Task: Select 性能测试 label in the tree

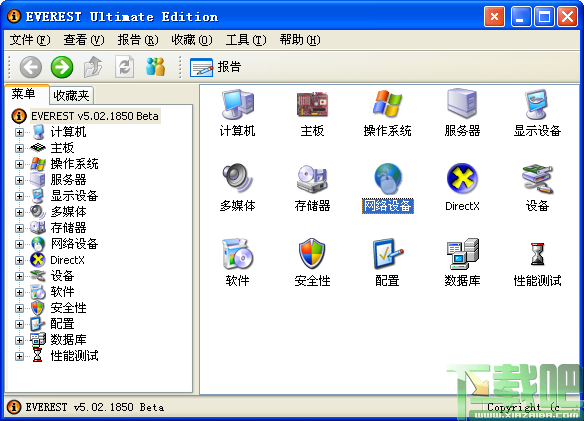Action: [x=74, y=357]
